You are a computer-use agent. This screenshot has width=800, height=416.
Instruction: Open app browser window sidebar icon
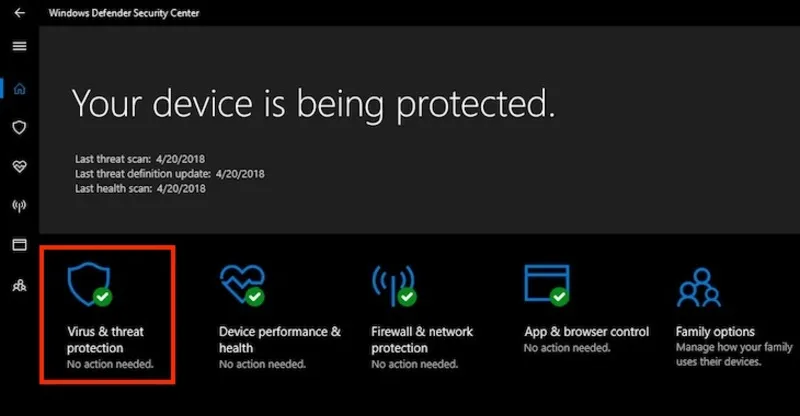pyautogui.click(x=19, y=245)
